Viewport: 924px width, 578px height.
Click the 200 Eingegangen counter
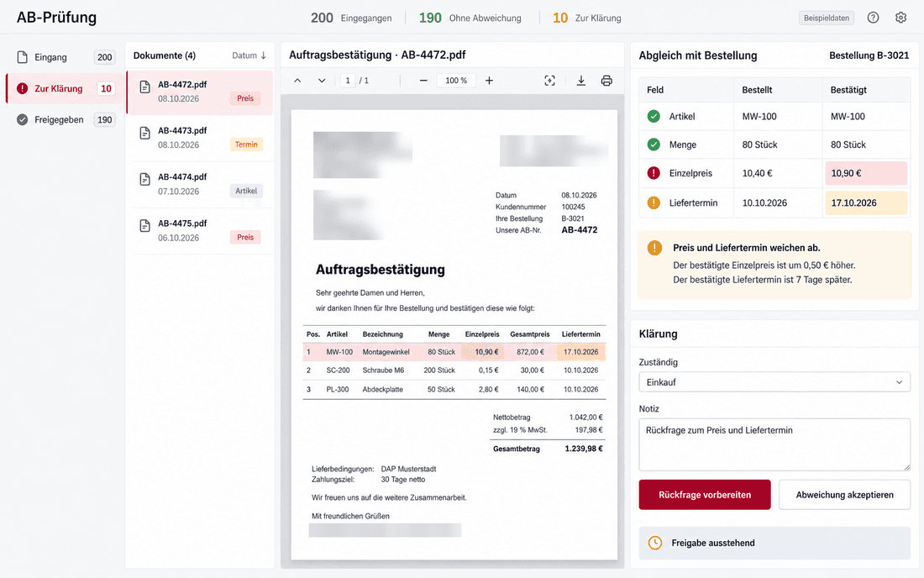click(x=351, y=18)
